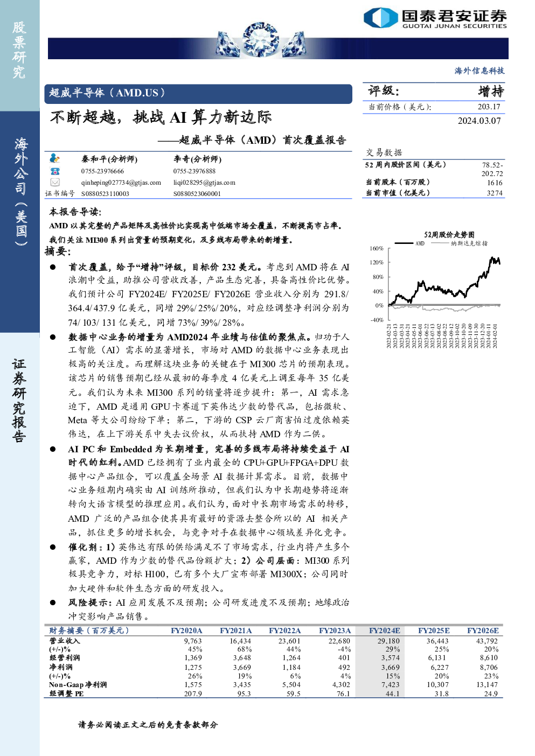This screenshot has width=535, height=756.
Task: Select operating profit cell 6,131
Action: [x=437, y=658]
